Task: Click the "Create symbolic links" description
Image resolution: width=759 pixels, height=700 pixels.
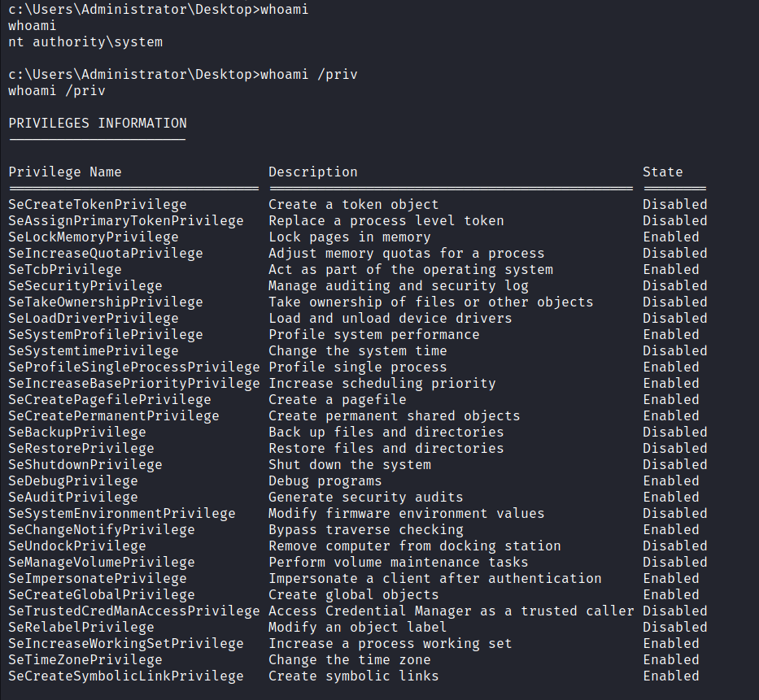Action: pos(354,676)
